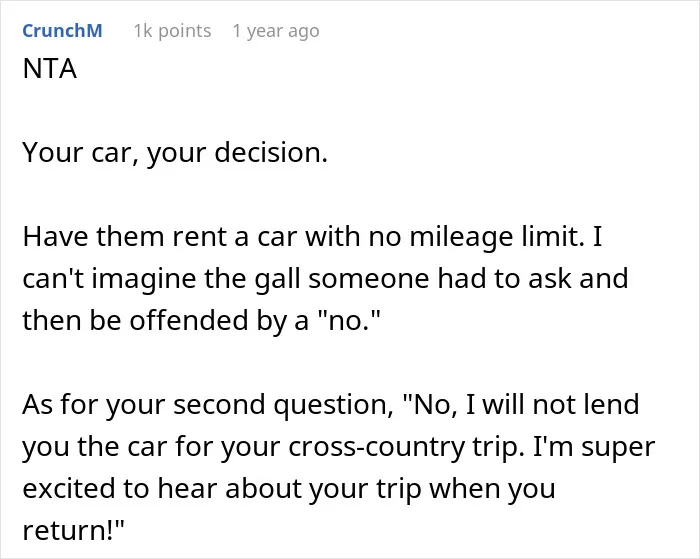Image resolution: width=700 pixels, height=559 pixels.
Task: Click the final word "return!"
Action: coord(73,531)
